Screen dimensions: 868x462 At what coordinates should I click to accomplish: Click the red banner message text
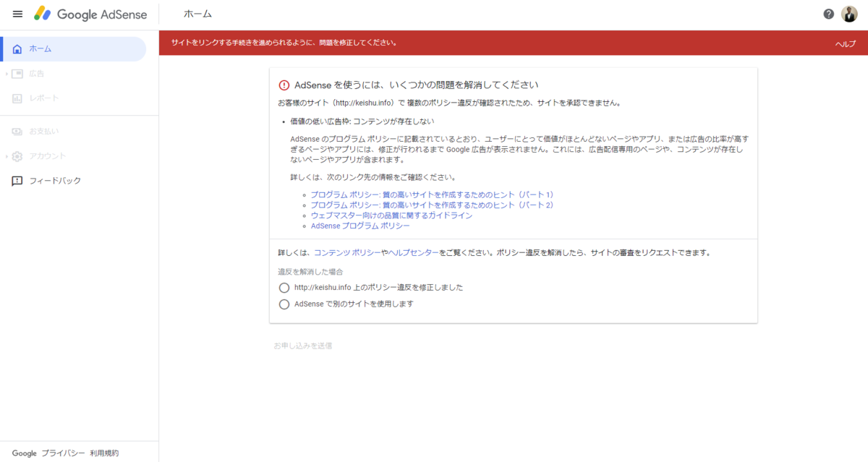click(x=284, y=43)
